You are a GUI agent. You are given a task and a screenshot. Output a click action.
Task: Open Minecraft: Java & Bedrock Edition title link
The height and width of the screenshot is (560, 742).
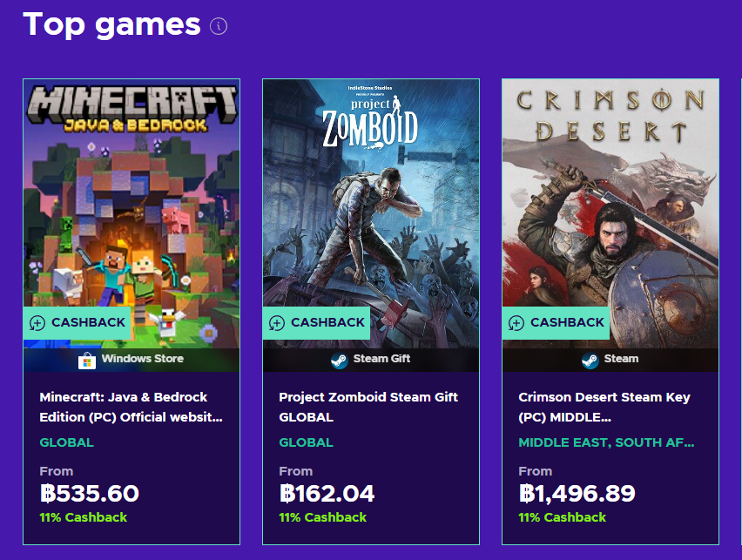click(x=131, y=407)
